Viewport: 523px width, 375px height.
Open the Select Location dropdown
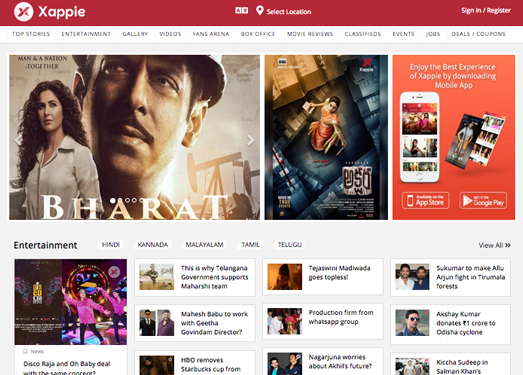[289, 12]
